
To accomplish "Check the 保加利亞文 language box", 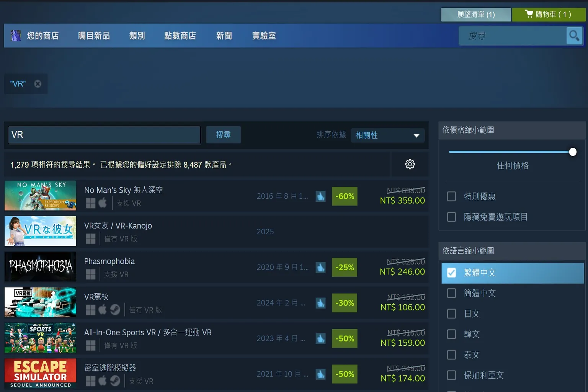I will point(452,375).
